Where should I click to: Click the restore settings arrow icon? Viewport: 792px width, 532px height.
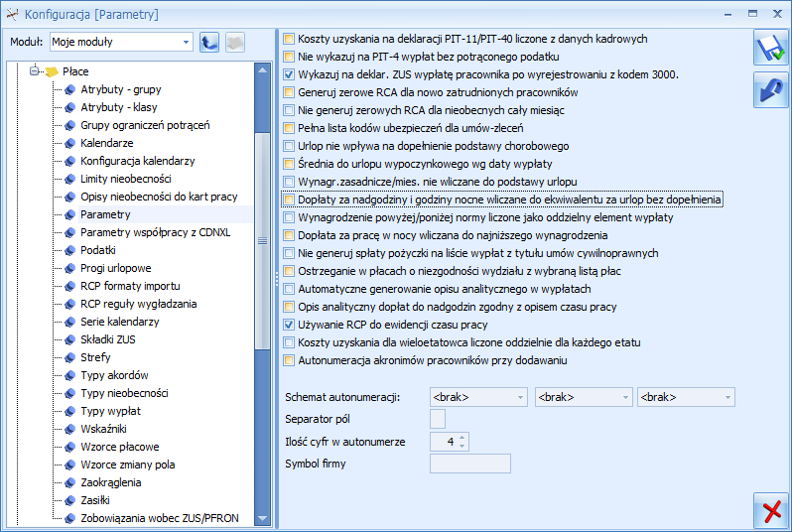click(x=770, y=90)
